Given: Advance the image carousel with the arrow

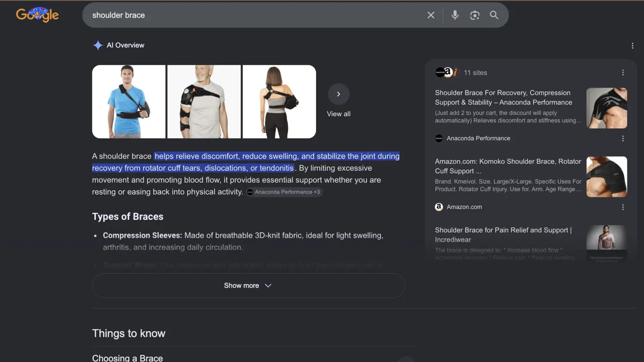Looking at the screenshot, I should coord(339,94).
